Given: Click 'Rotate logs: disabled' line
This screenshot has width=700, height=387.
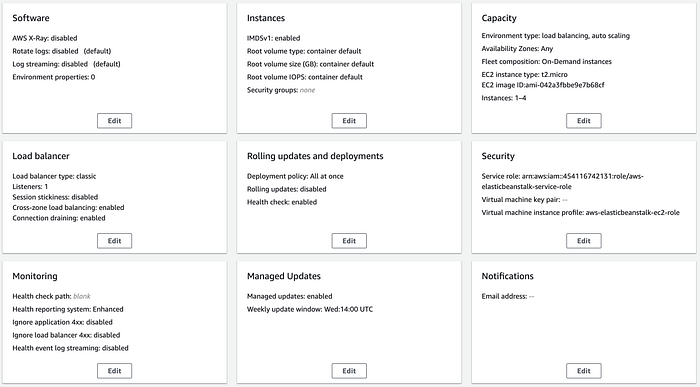Looking at the screenshot, I should [62, 51].
